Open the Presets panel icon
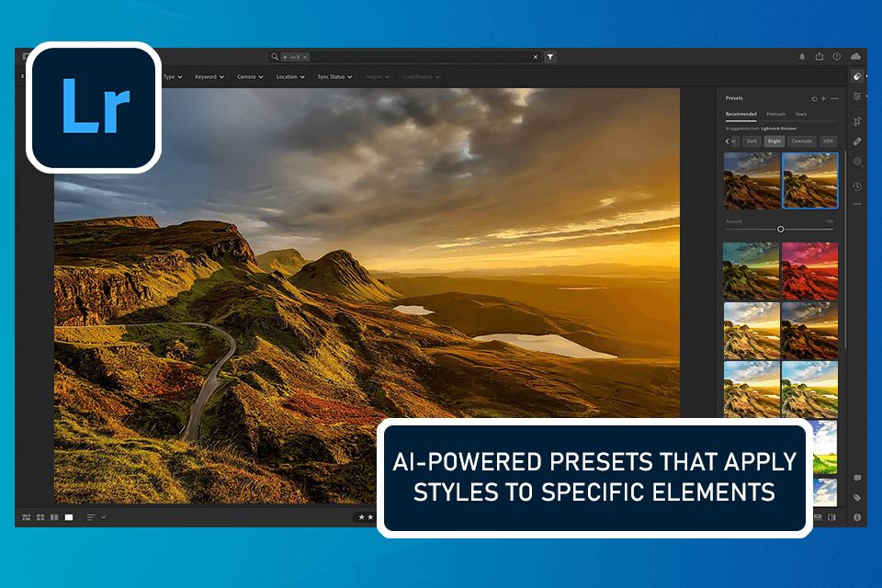 coord(857,76)
